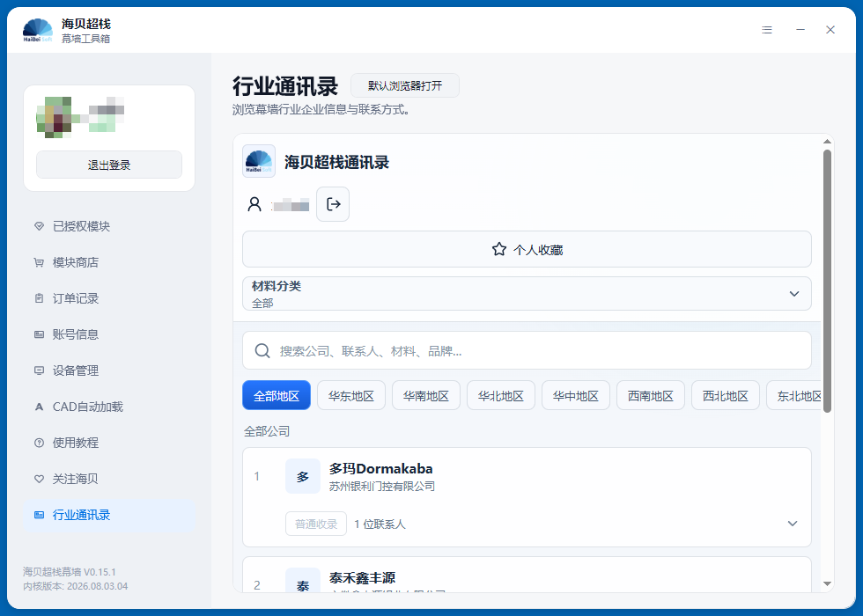Click the chevron arrow in 材料分类
The image size is (863, 616).
pyautogui.click(x=794, y=294)
